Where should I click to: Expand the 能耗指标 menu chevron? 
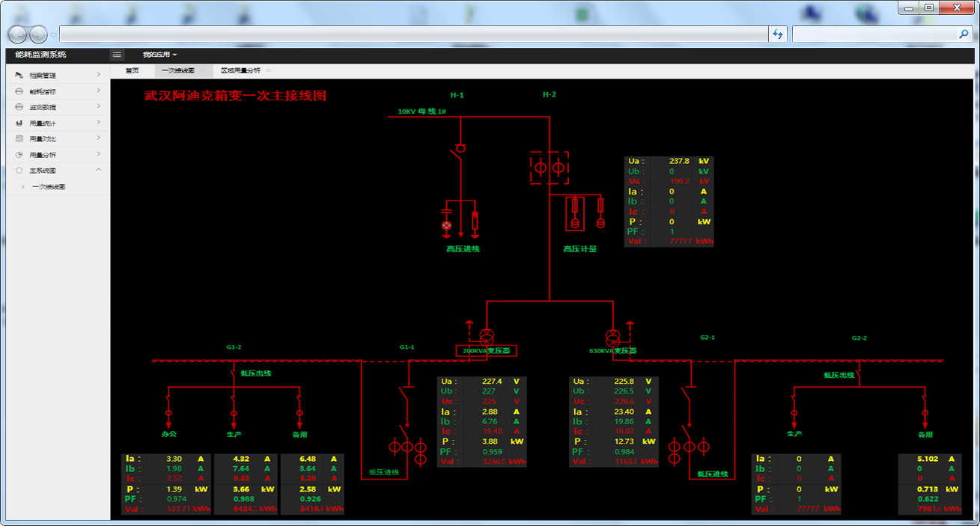tap(99, 91)
